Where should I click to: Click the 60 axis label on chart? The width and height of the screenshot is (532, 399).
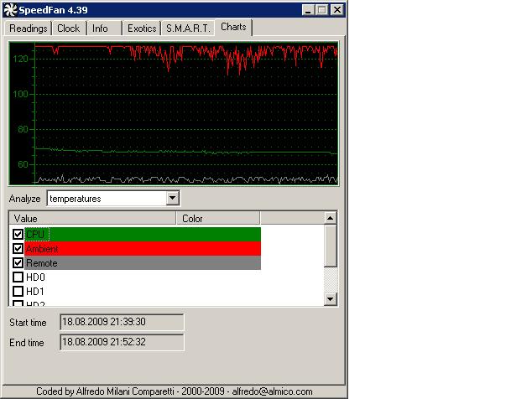23,164
